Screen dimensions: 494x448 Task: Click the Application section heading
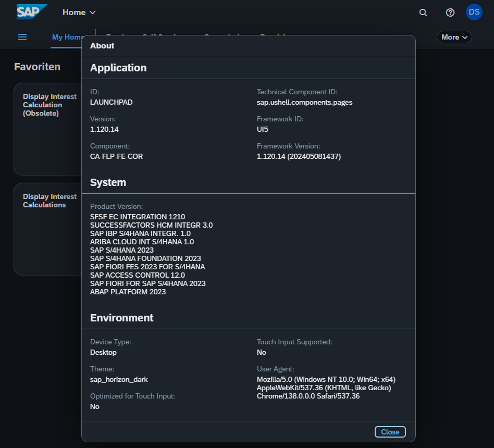[118, 68]
